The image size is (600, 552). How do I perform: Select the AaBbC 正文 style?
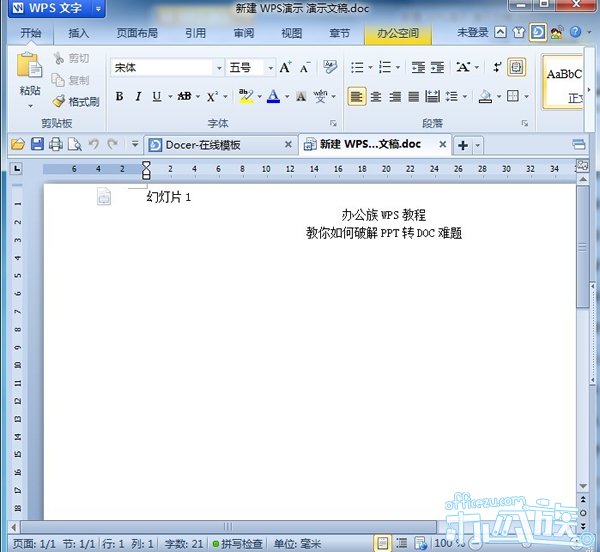pyautogui.click(x=564, y=82)
